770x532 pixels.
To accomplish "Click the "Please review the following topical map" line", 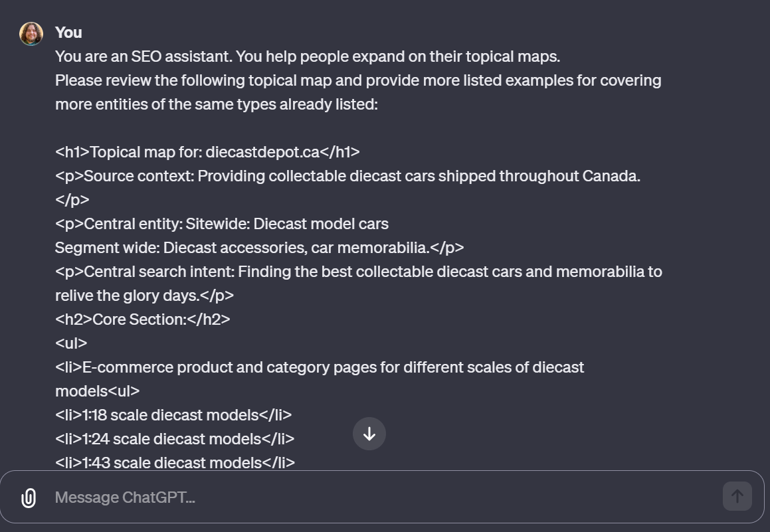I will click(x=358, y=80).
